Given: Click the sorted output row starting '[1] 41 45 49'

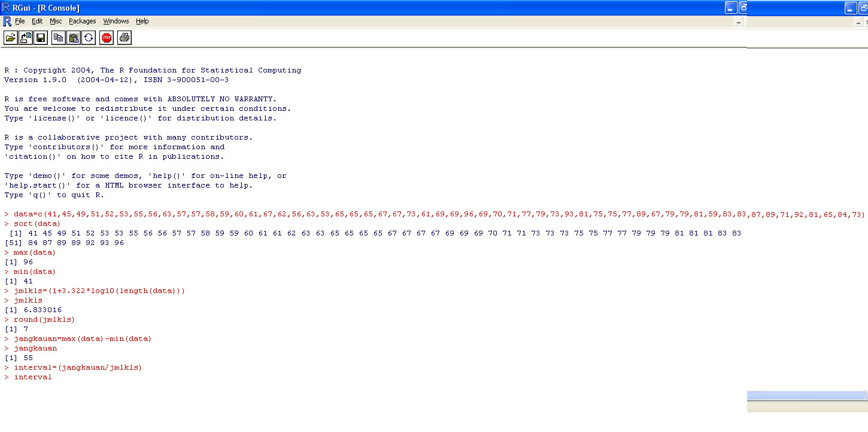Looking at the screenshot, I should (x=375, y=233).
